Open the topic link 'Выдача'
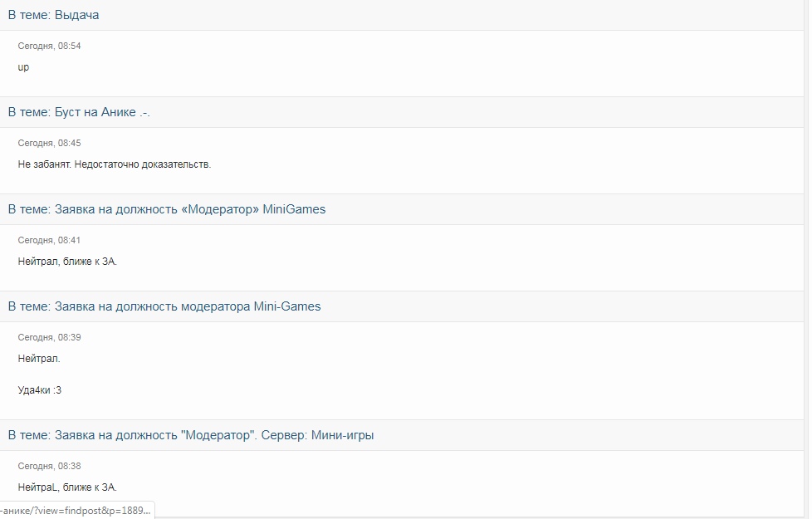This screenshot has height=519, width=812. pyautogui.click(x=76, y=15)
